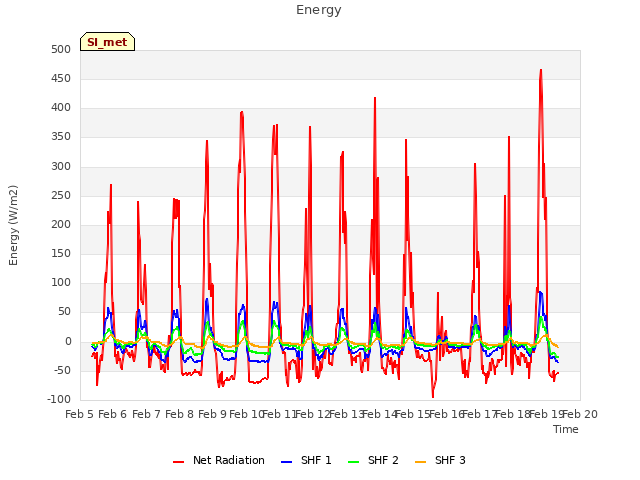Viewport: 640px width, 480px height.
Task: Click the 50 y-axis tick label
Action: 64,312
